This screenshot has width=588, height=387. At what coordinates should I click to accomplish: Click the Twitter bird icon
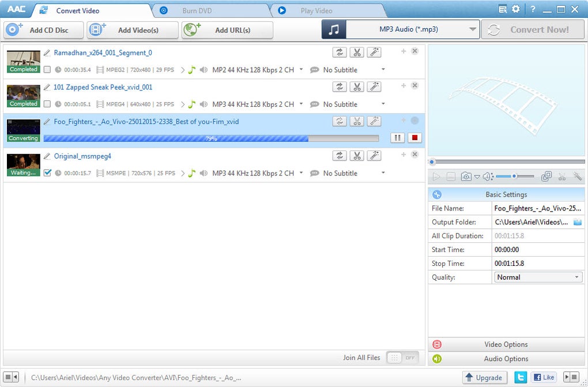tap(521, 377)
